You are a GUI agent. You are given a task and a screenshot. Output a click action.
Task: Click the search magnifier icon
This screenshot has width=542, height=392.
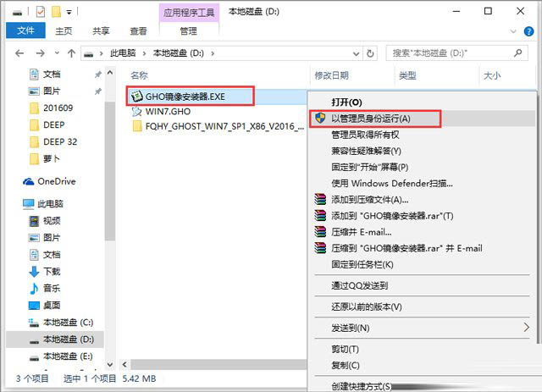517,52
